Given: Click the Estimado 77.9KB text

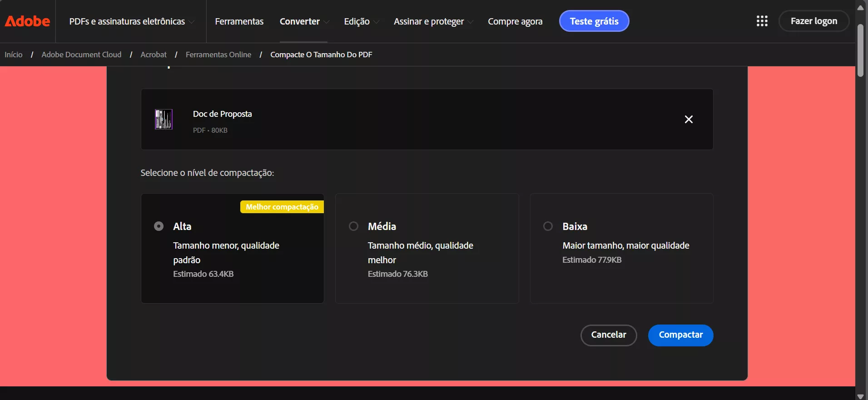Looking at the screenshot, I should [x=592, y=260].
